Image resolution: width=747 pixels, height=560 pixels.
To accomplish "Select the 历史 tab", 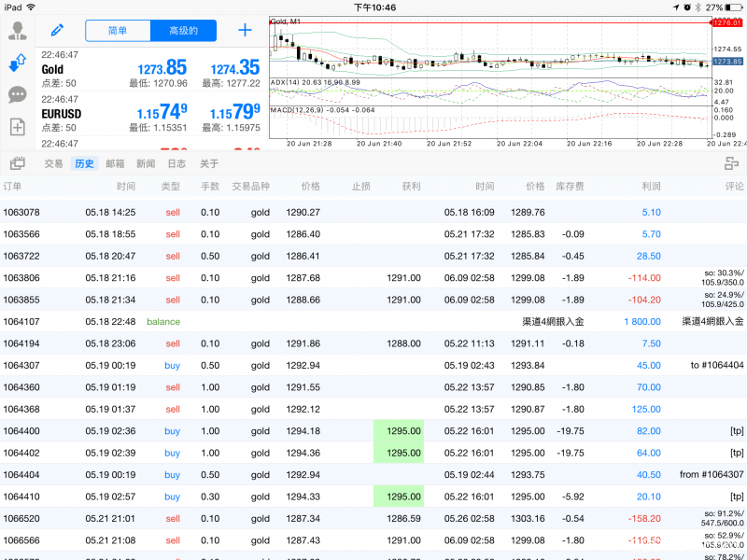I will pyautogui.click(x=84, y=164).
